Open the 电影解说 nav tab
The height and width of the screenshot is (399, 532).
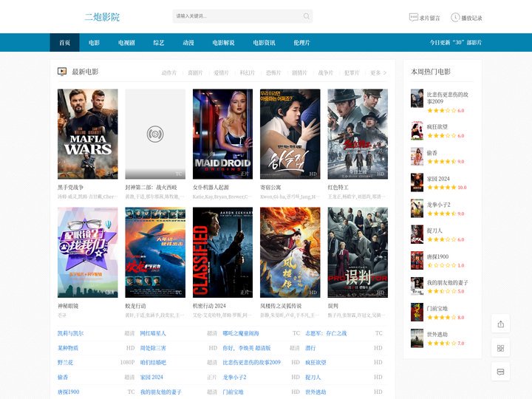[x=223, y=42]
